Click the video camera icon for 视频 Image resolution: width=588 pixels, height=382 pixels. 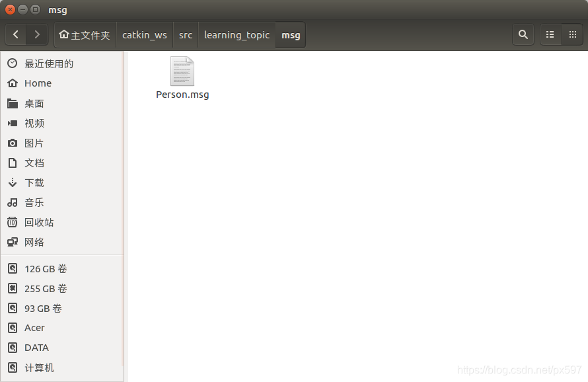[13, 123]
